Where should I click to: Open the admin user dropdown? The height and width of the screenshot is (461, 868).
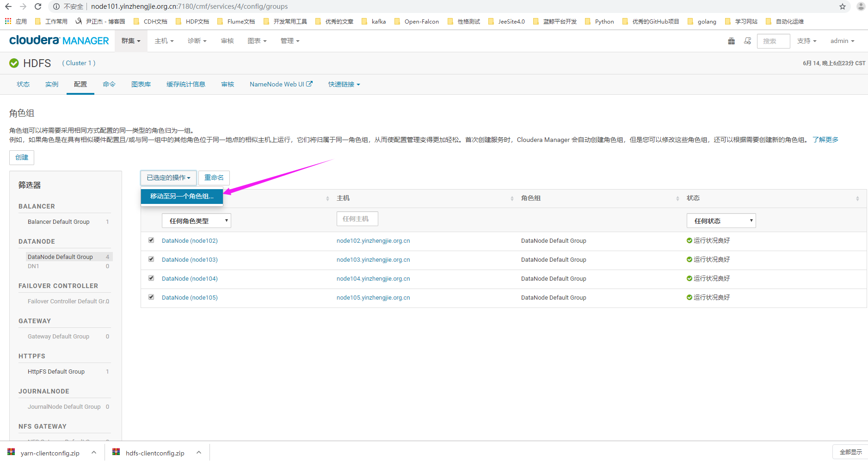pos(842,41)
